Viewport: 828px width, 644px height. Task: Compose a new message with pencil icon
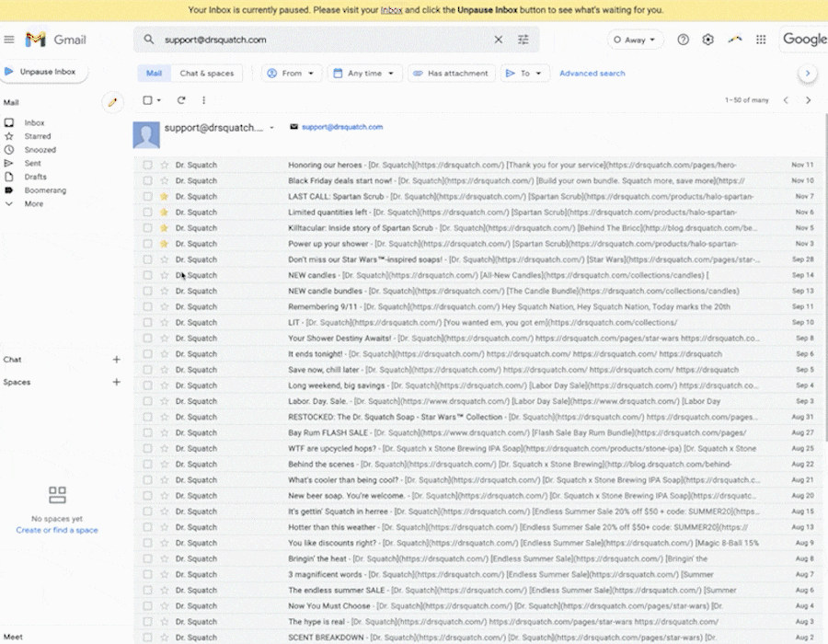112,102
